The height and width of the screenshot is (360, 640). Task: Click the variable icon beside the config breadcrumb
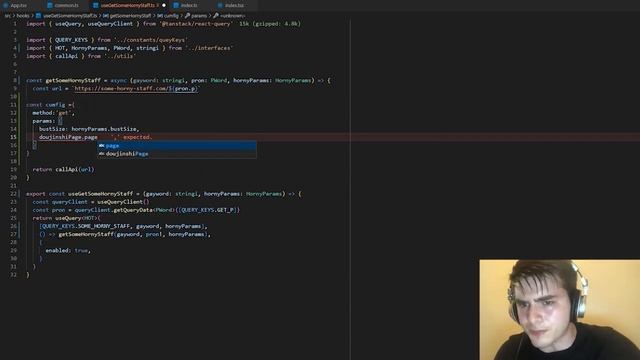pos(160,16)
